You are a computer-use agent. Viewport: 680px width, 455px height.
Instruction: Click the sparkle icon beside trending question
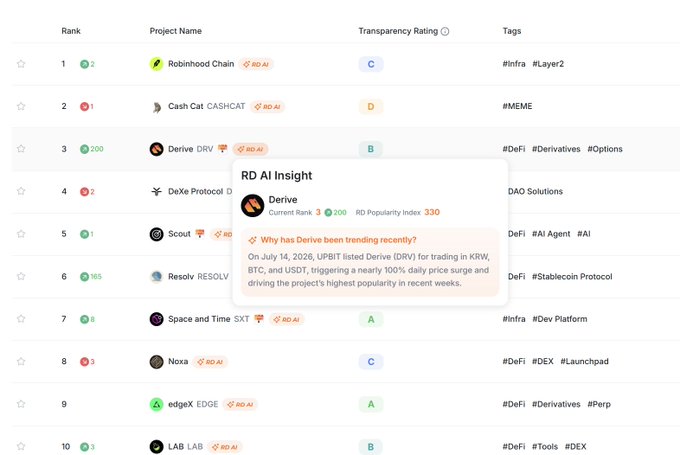(x=252, y=240)
